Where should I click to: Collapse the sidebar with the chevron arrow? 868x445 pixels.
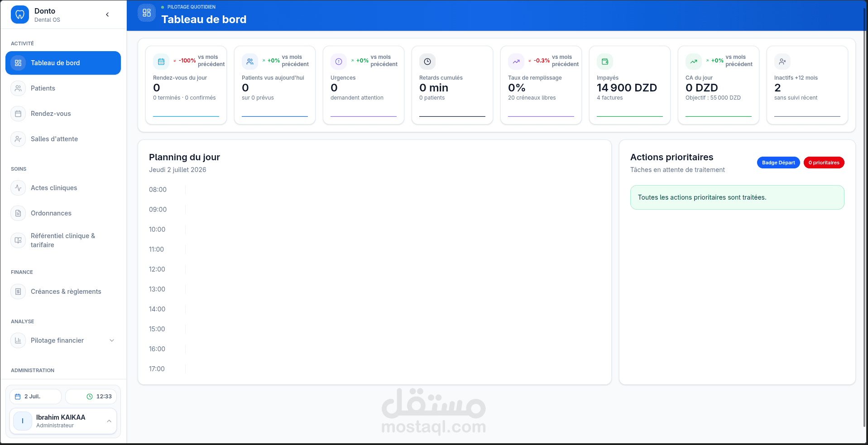pyautogui.click(x=107, y=14)
